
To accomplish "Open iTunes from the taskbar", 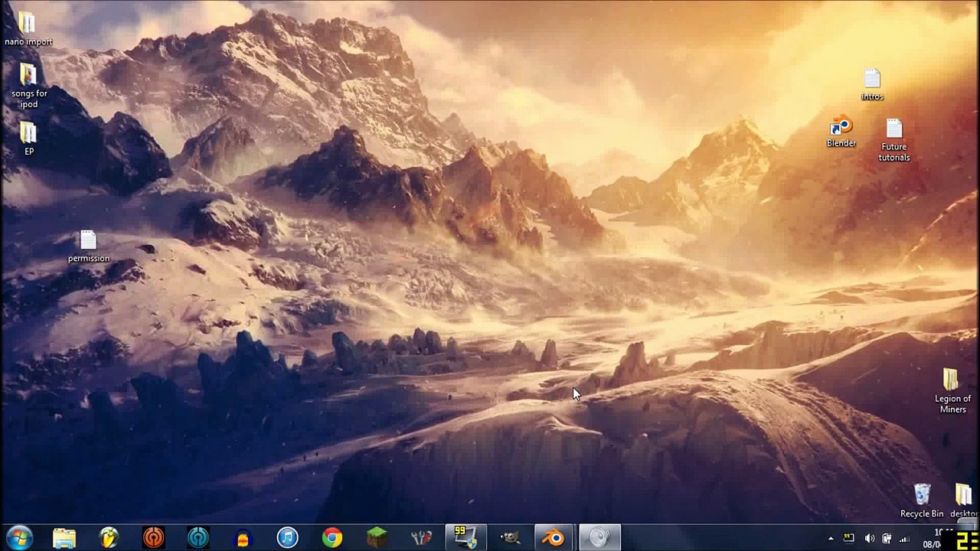I will coord(287,537).
